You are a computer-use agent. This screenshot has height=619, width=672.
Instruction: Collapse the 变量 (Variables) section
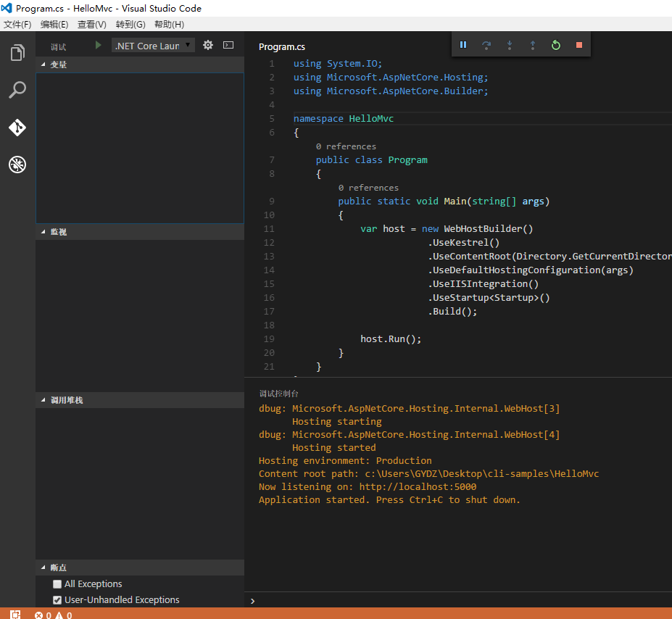click(x=140, y=65)
